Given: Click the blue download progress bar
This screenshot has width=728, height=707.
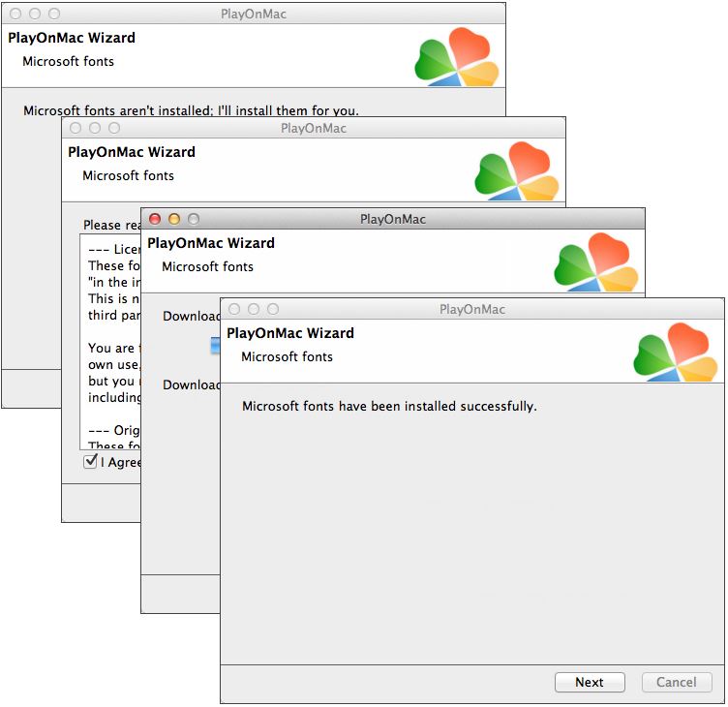Looking at the screenshot, I should 216,346.
